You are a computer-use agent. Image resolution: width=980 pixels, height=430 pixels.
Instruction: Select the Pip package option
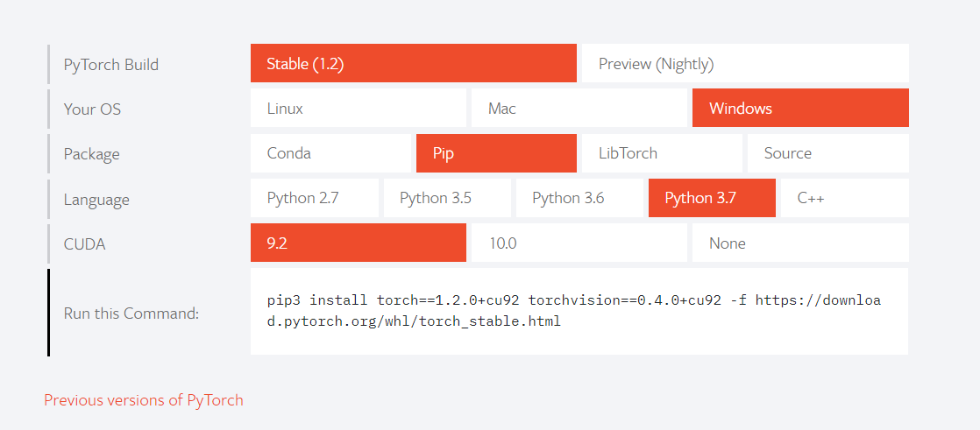496,153
